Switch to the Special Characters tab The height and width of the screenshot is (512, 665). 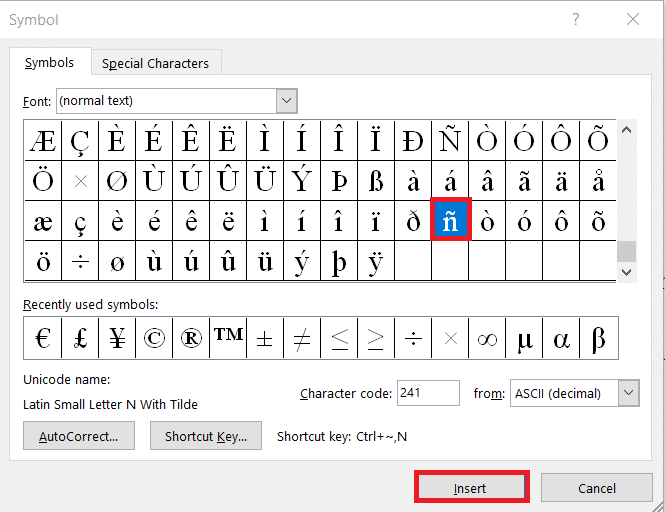pos(155,63)
